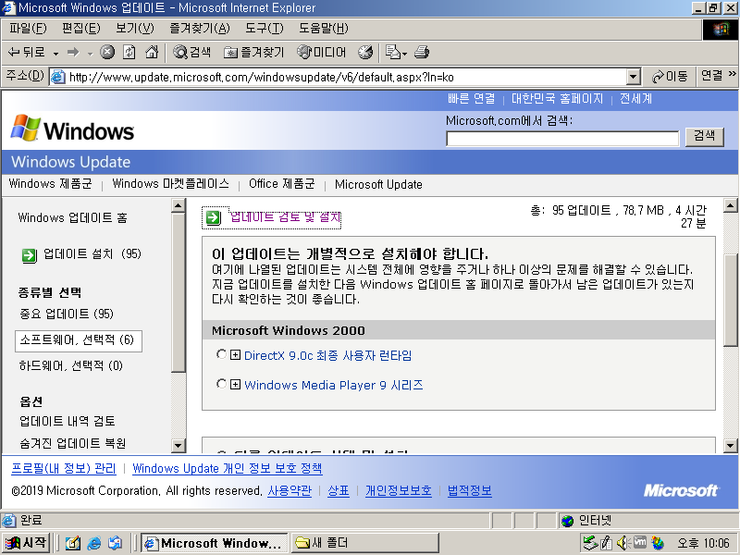740x555 pixels.
Task: Open the 편집(E) menu
Action: point(81,28)
